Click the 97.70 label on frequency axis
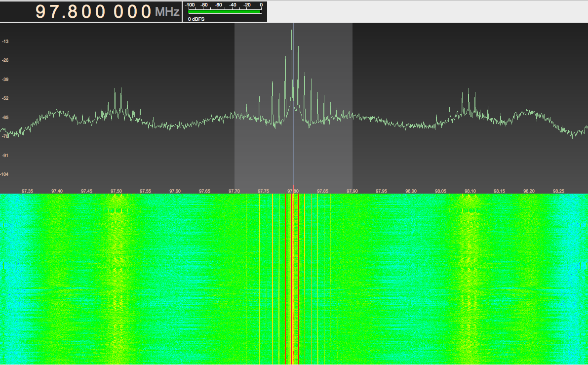588x365 pixels. 234,191
